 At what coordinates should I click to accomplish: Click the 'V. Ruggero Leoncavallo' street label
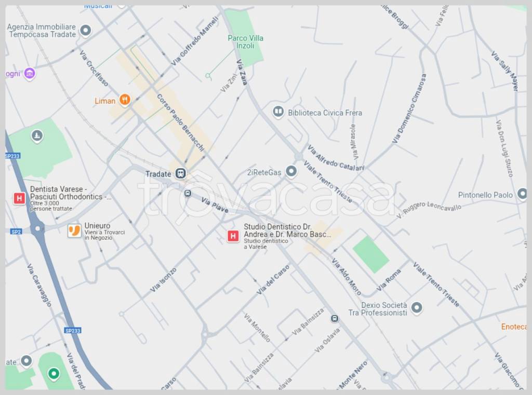[x=429, y=210]
